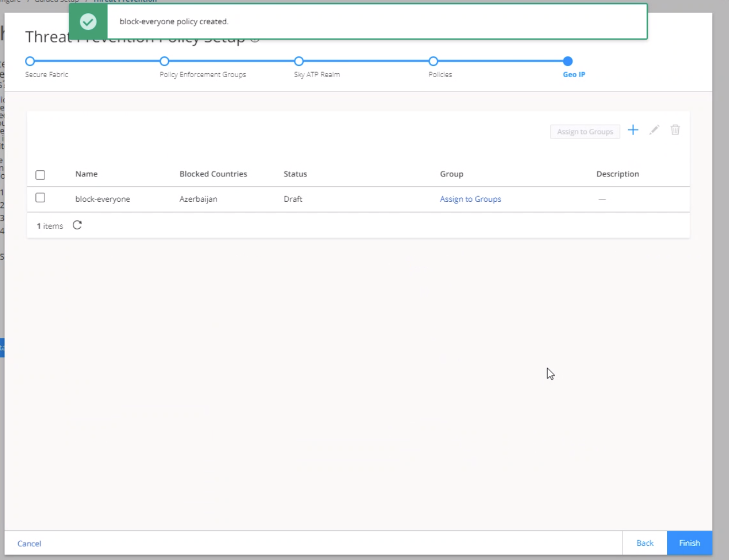Click the trash delete icon

(x=675, y=130)
